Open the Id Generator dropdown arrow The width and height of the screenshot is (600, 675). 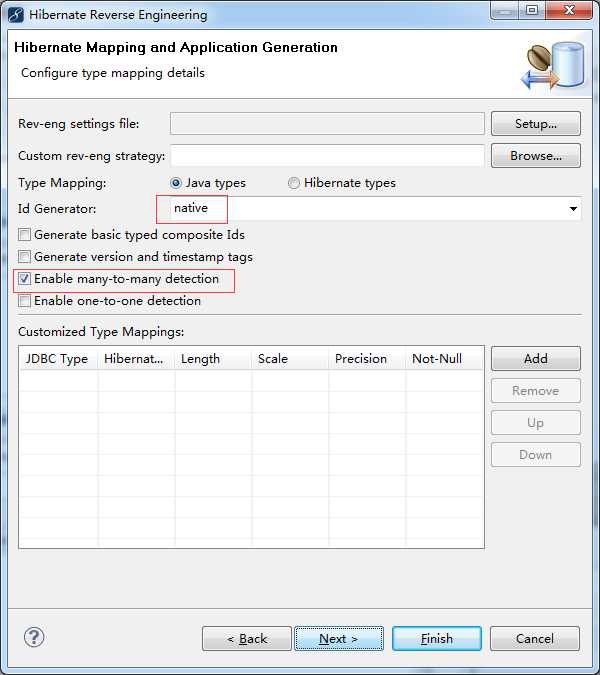[x=573, y=209]
